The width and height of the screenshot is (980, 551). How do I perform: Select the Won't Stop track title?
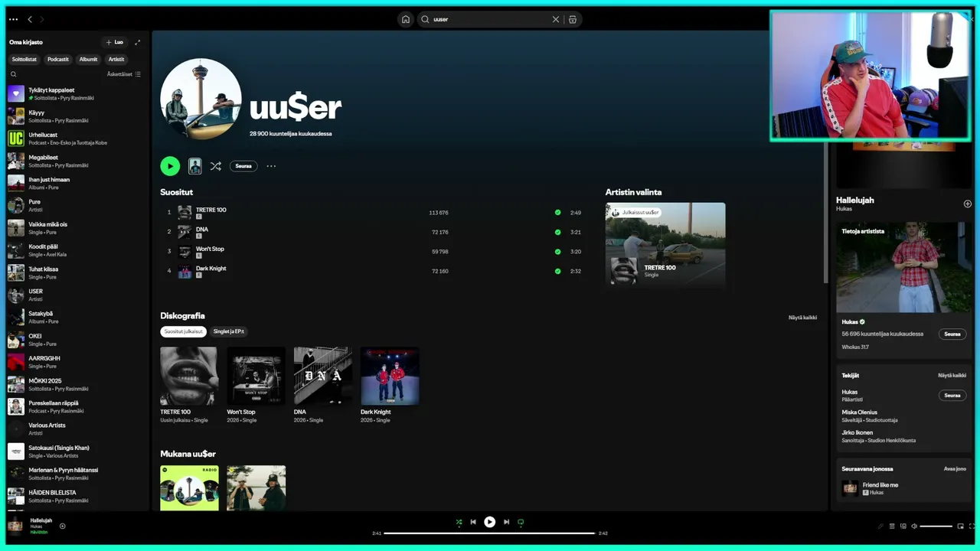click(210, 249)
